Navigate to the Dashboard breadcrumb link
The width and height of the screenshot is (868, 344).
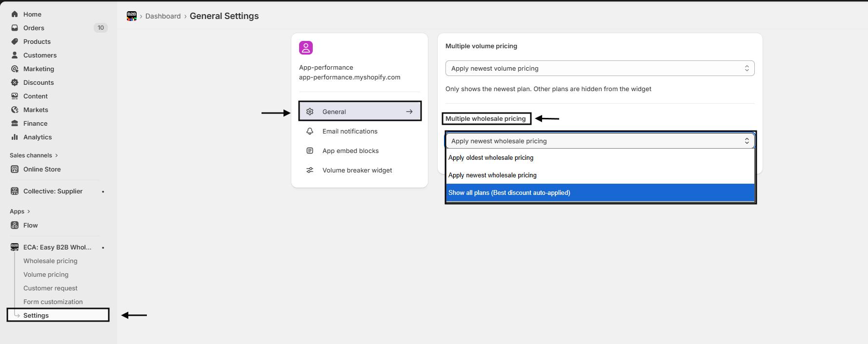coord(163,16)
